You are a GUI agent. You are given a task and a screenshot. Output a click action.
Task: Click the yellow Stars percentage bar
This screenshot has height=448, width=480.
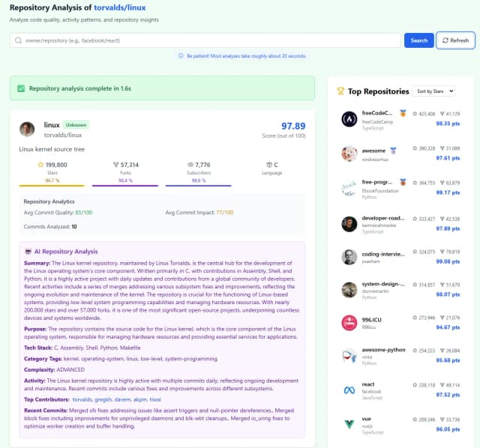tap(52, 185)
